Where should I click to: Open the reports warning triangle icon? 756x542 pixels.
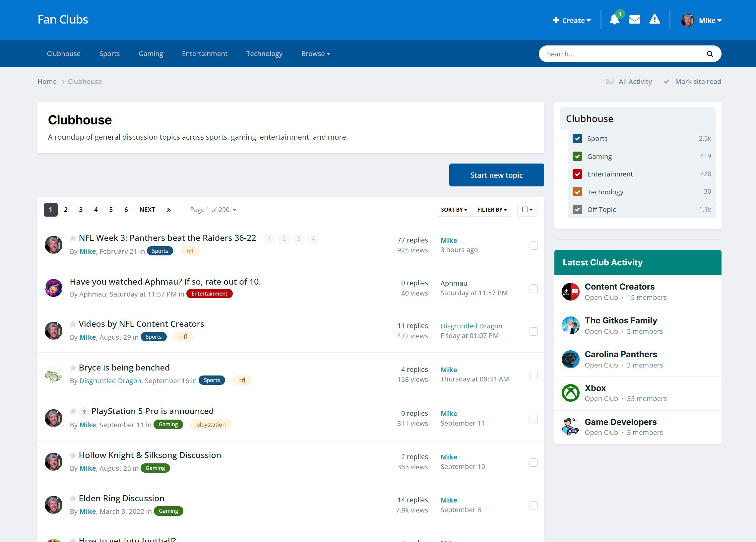click(x=654, y=19)
